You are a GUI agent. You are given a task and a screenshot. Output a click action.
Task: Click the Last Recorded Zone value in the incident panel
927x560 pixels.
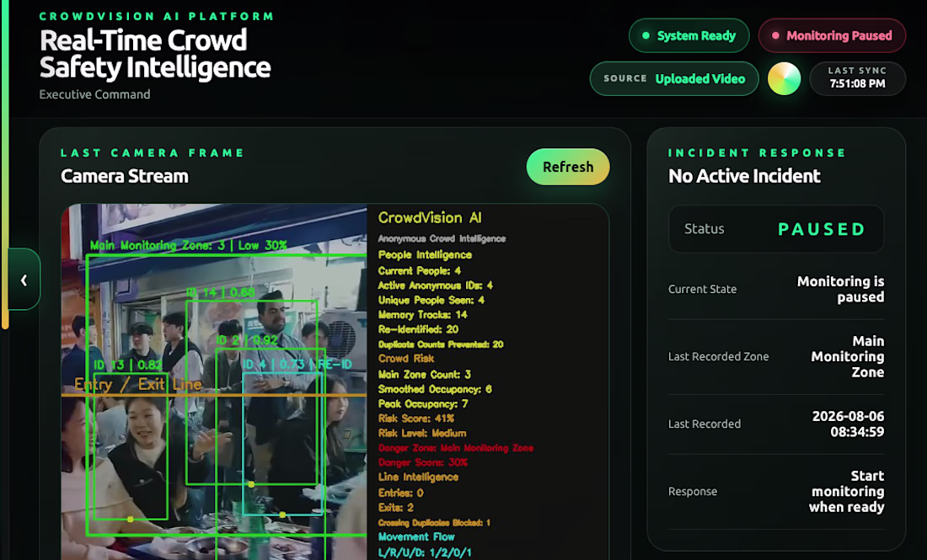848,356
